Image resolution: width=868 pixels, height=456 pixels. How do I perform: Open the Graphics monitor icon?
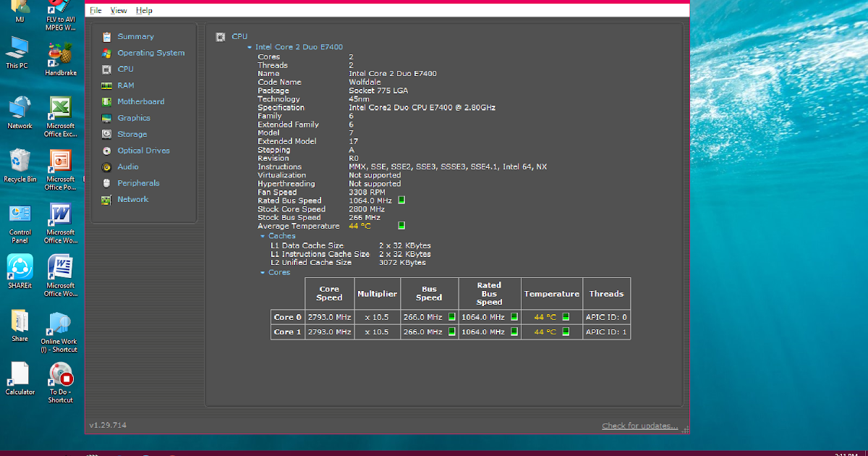[106, 118]
